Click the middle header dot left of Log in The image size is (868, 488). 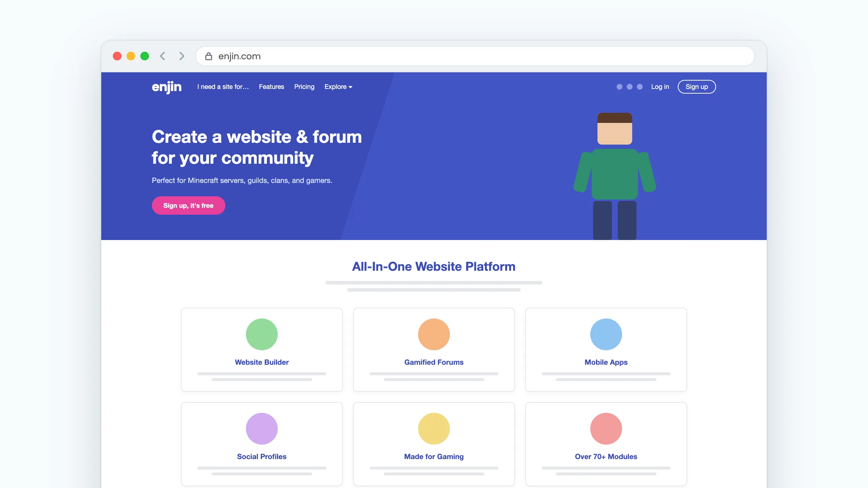pos(630,87)
